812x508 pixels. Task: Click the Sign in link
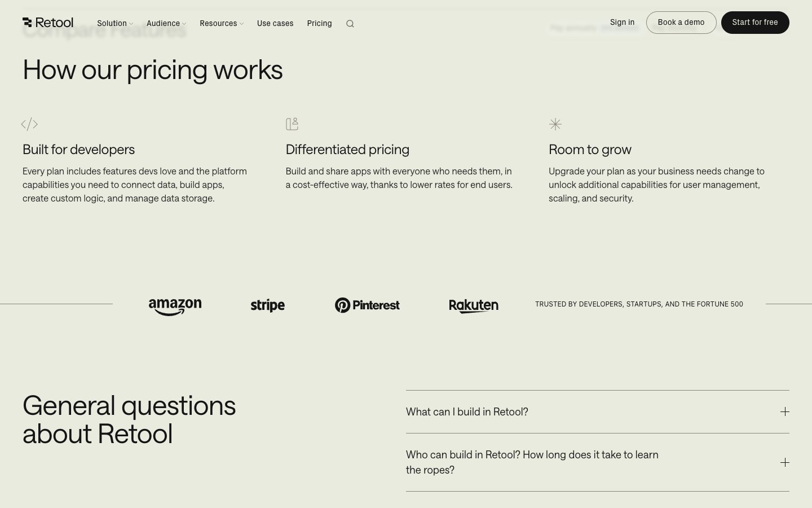(x=622, y=22)
